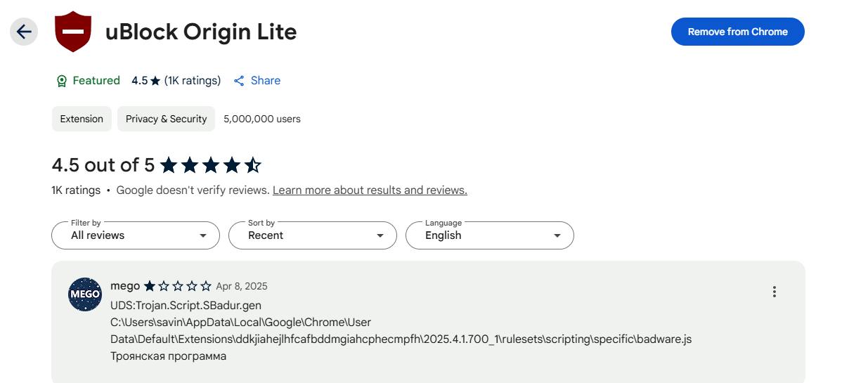Open the Filter by All reviews dropdown

[x=136, y=235]
